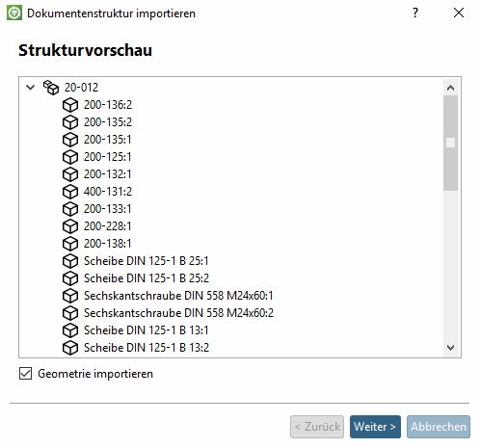Click the part cube icon beside 200-136:2
This screenshot has height=448, width=480.
(70, 105)
